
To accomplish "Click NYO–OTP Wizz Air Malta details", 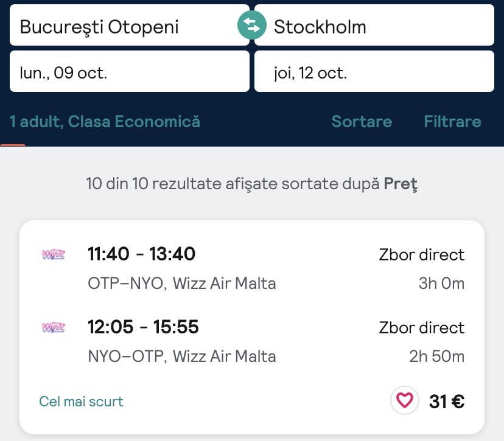I will [x=181, y=356].
